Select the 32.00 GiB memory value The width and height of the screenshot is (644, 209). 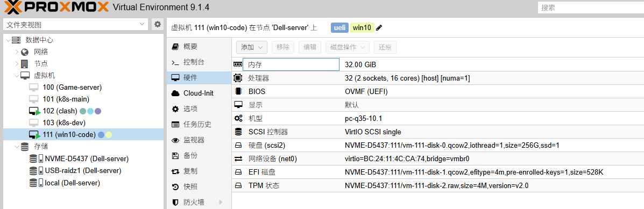360,65
